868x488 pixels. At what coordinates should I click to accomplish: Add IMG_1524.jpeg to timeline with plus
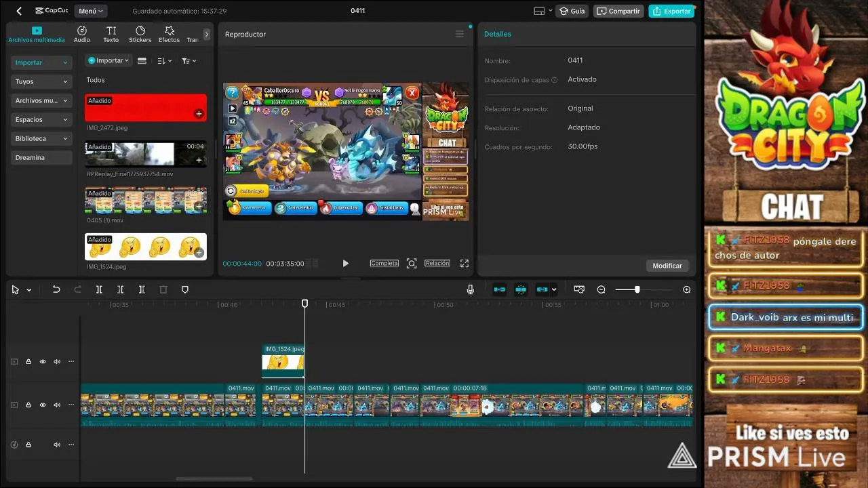point(199,253)
